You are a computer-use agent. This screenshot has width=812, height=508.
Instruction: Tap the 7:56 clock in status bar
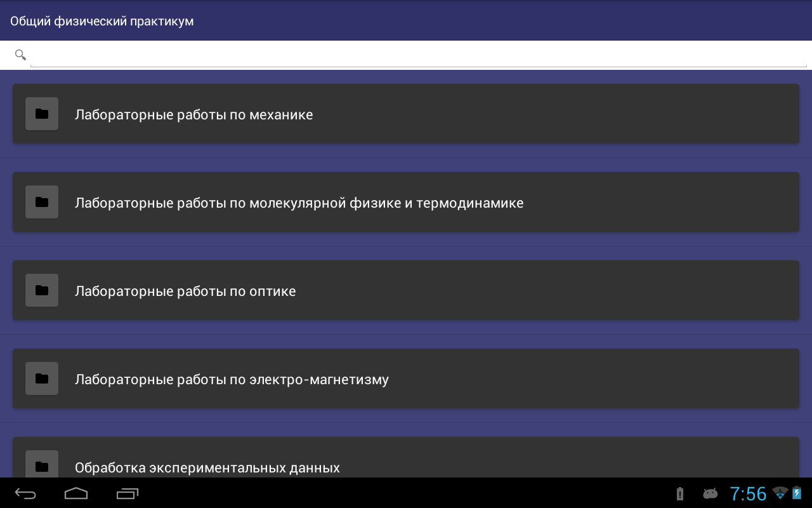pos(748,493)
